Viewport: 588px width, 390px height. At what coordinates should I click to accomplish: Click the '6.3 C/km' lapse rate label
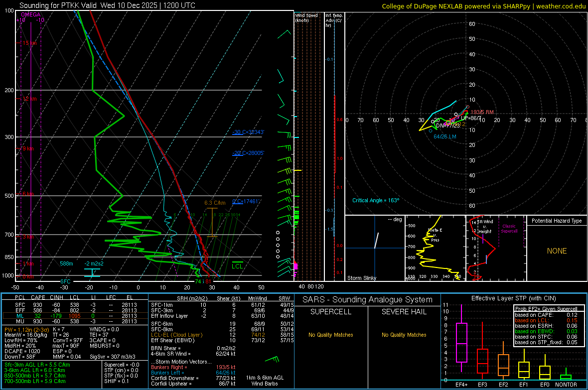click(x=215, y=203)
